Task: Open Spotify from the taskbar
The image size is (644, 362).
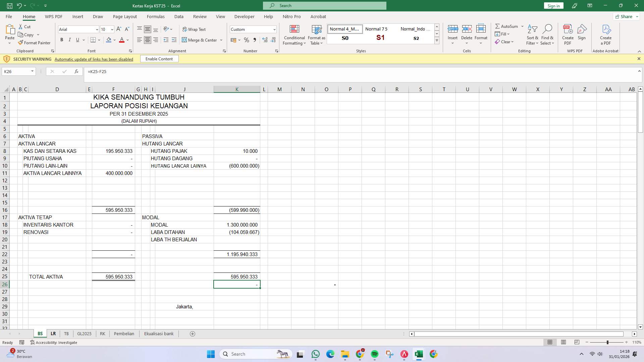Action: 375,354
